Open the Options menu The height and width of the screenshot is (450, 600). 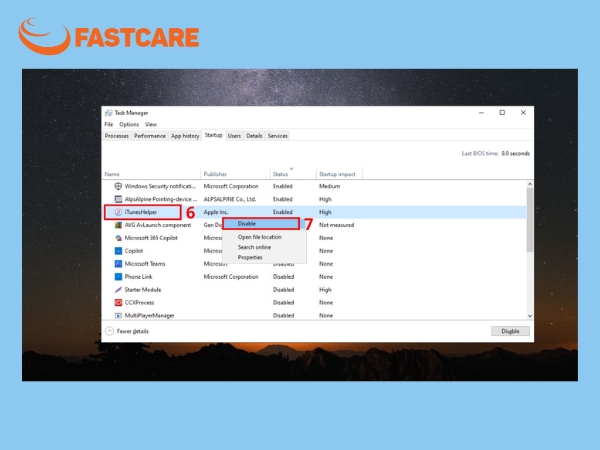(x=129, y=124)
